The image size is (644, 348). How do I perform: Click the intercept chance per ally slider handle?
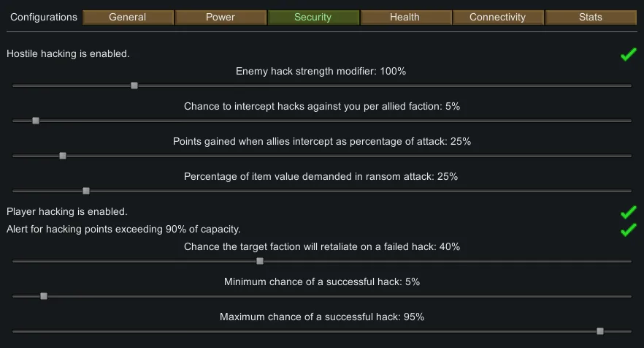coord(36,121)
